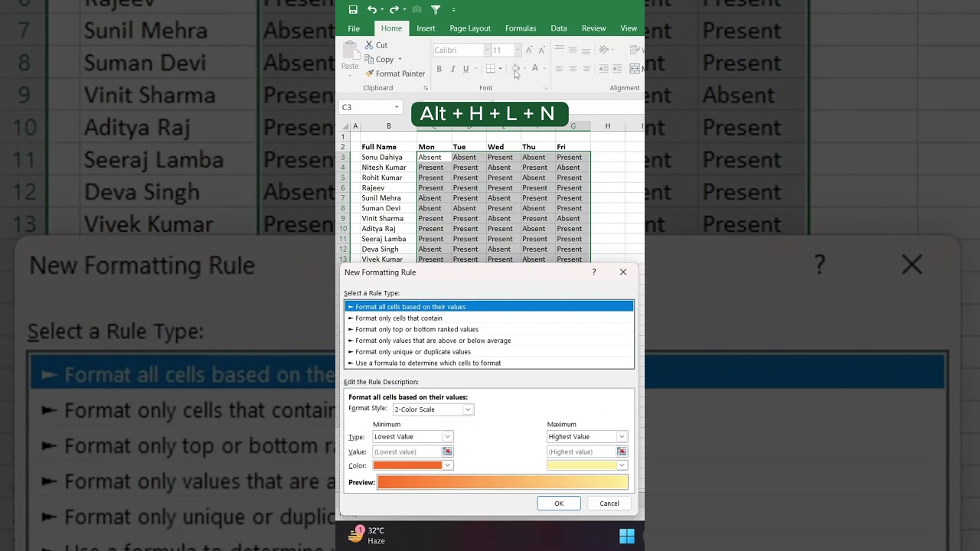The image size is (980, 551).
Task: Open the Data ribbon tab
Action: [558, 28]
